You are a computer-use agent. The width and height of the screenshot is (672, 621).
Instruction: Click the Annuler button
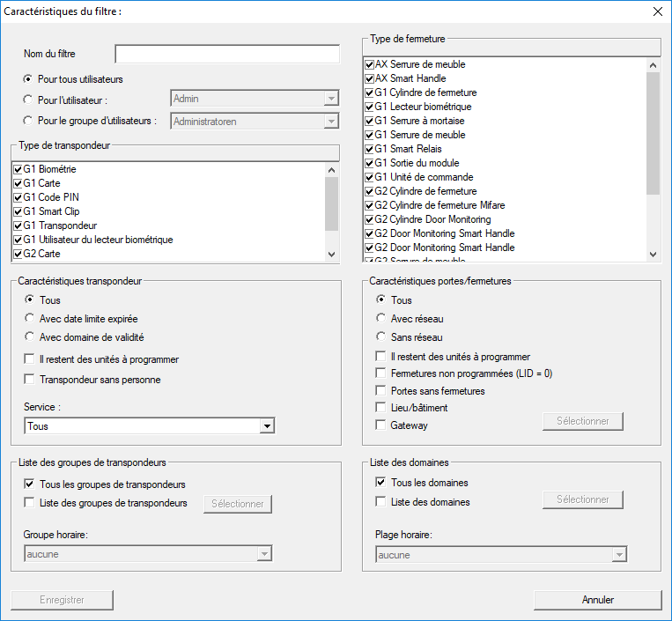click(x=597, y=600)
